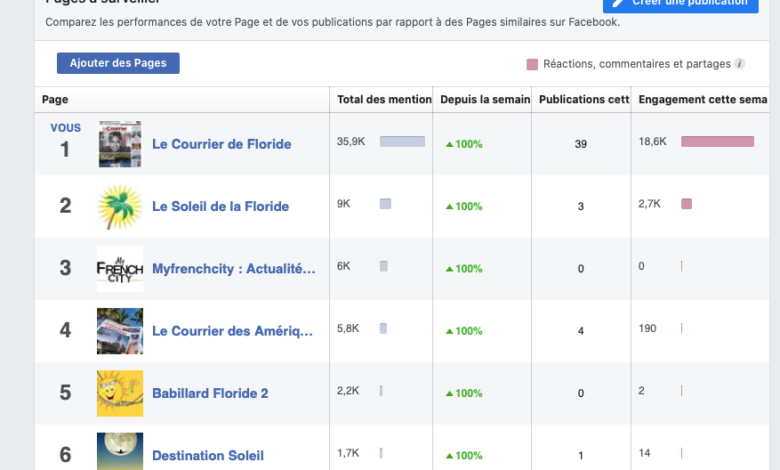Click the Publications cette semaine column header
Viewport: 780px width, 470px height.
coord(583,100)
